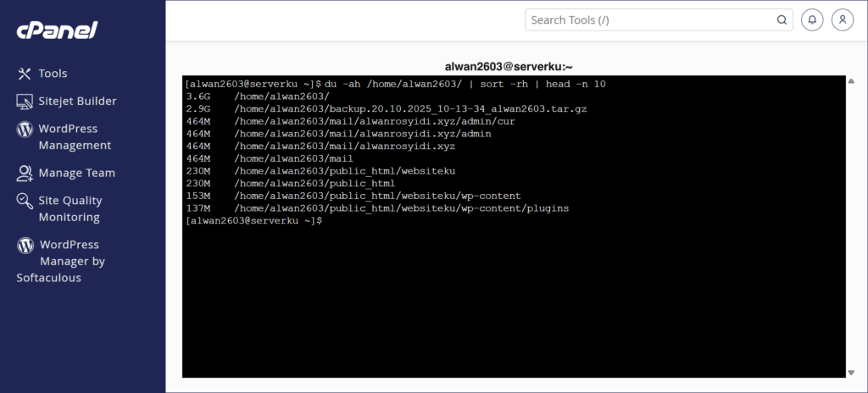This screenshot has width=868, height=393.
Task: Click terminal scrollbar up arrow
Action: click(x=851, y=81)
